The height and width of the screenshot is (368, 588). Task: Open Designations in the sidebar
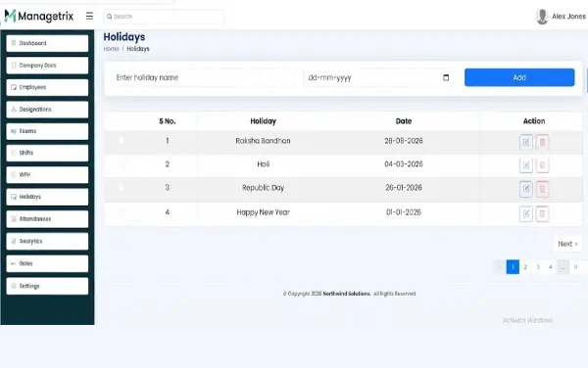pyautogui.click(x=47, y=110)
